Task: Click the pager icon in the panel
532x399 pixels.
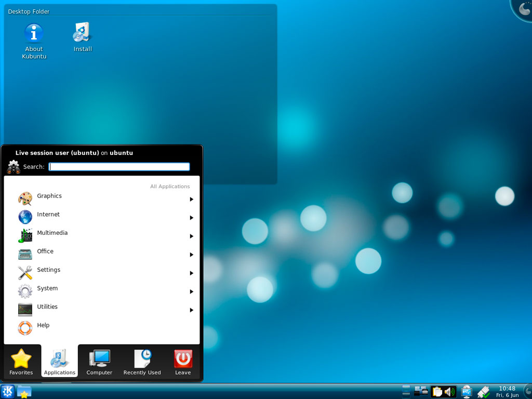Action: pos(406,391)
